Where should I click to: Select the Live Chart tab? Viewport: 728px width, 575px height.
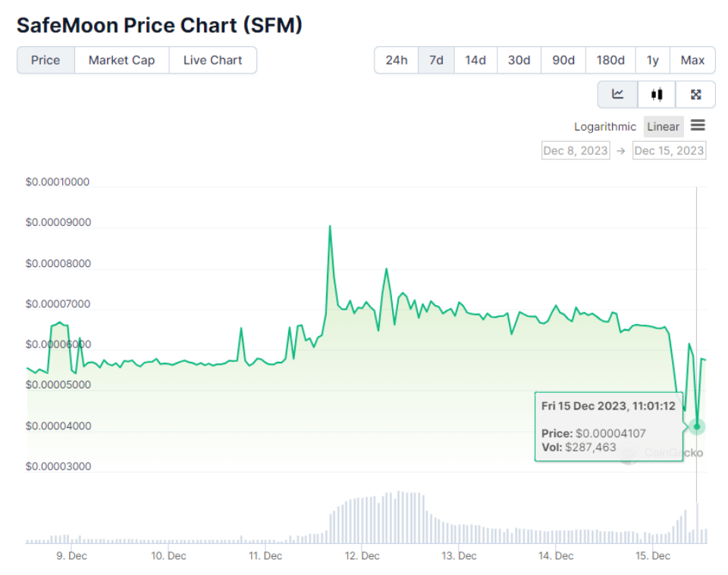point(212,61)
